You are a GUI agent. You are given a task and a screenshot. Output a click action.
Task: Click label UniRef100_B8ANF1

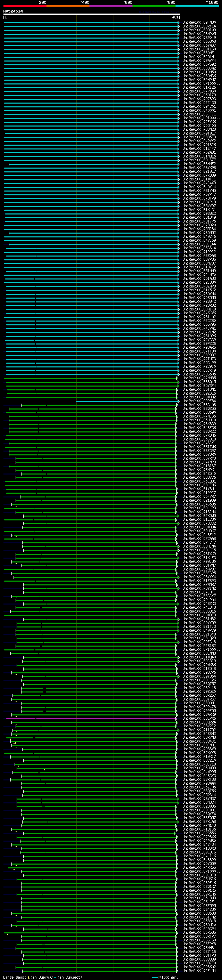coord(199,53)
